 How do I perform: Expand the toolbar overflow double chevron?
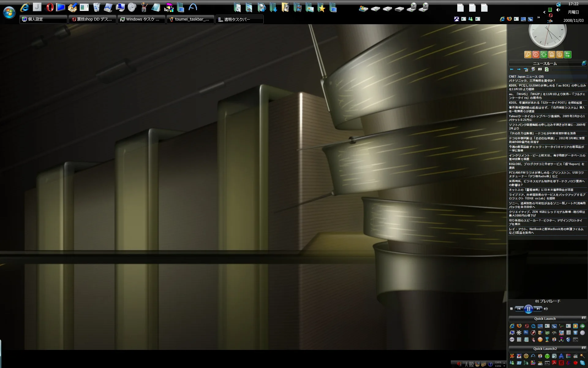(x=538, y=17)
